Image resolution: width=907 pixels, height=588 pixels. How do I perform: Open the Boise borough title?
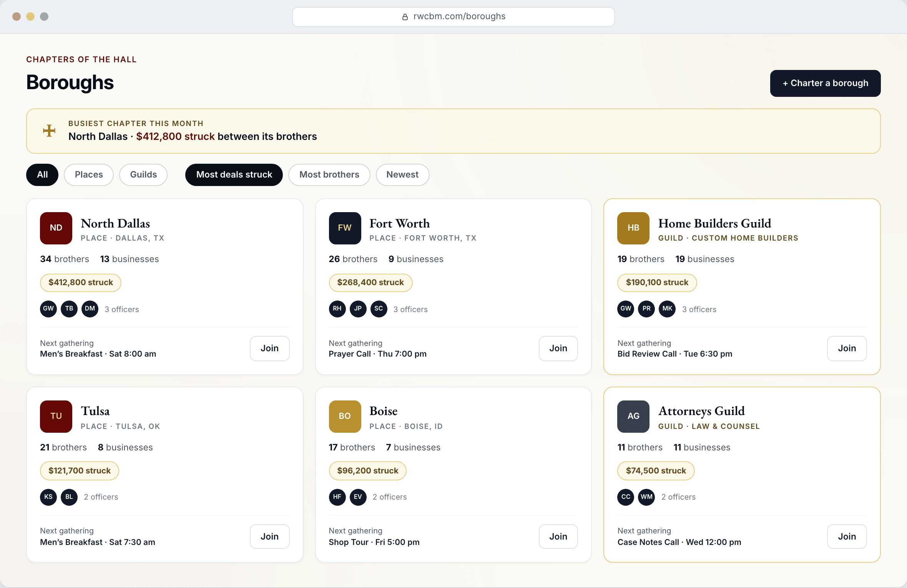(384, 411)
